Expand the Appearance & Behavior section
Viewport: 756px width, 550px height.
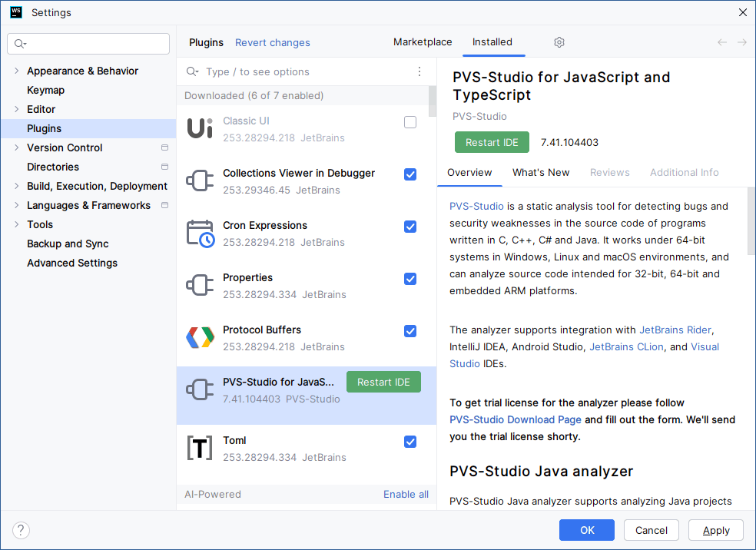click(16, 71)
